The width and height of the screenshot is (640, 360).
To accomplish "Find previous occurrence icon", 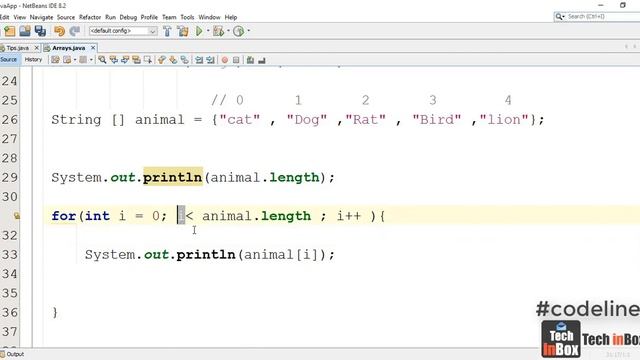I will tap(113, 60).
